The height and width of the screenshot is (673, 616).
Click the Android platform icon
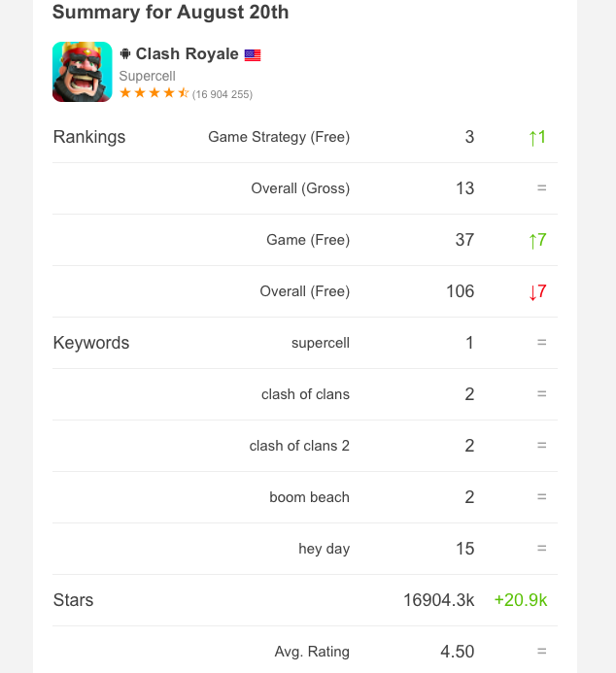pyautogui.click(x=125, y=54)
